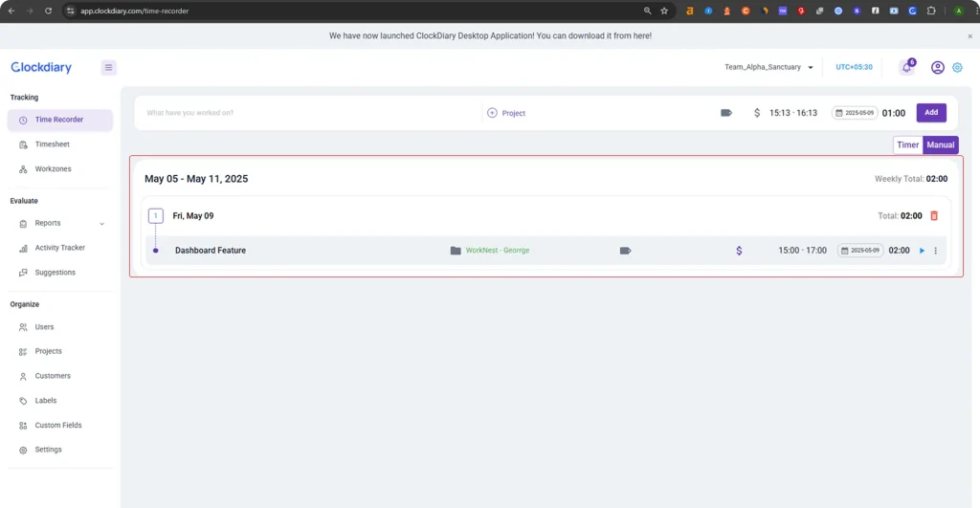
Task: Collapse the sidebar with hamburger icon
Action: point(108,68)
